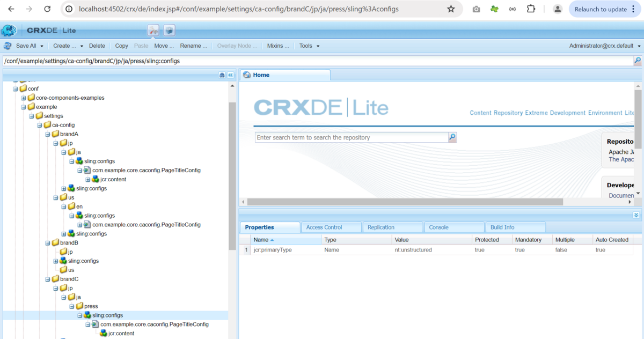Open the Build Info tab

[515, 227]
